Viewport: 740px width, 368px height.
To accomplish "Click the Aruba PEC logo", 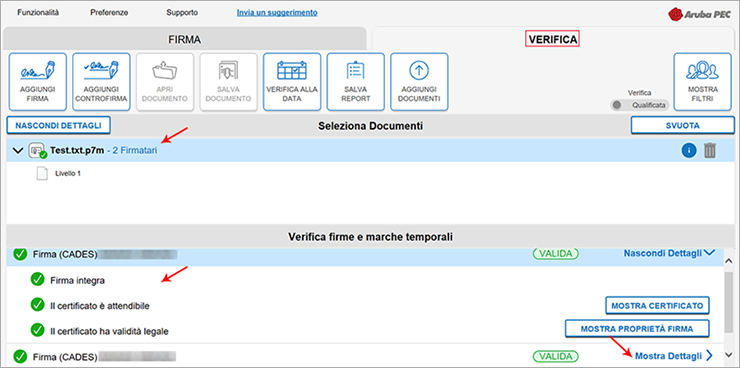I will [x=699, y=14].
